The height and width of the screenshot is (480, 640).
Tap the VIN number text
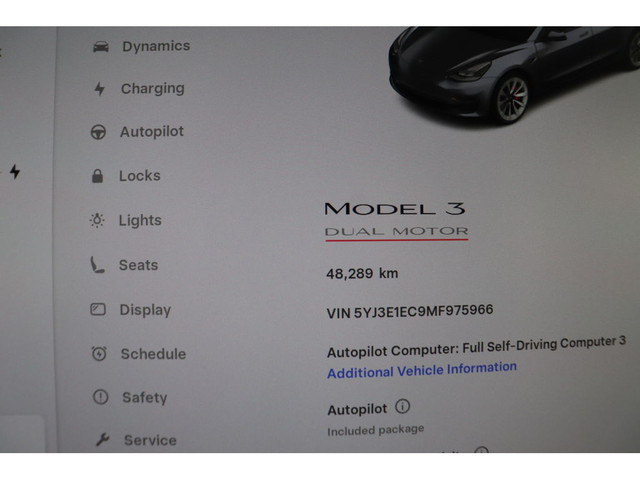[410, 312]
